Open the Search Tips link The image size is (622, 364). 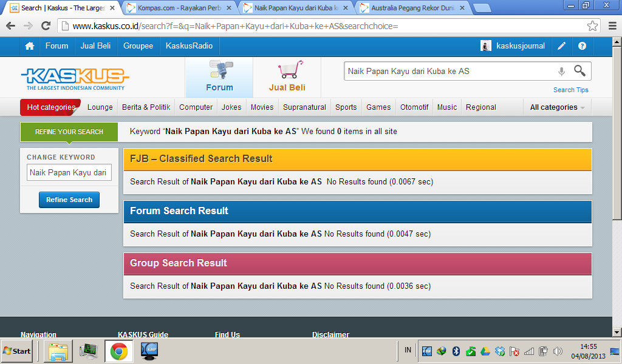click(571, 90)
